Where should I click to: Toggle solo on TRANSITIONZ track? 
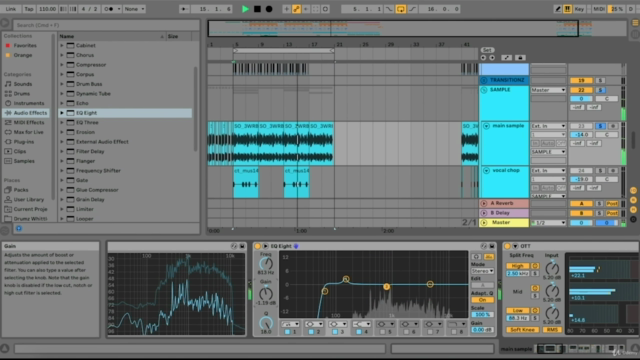click(x=600, y=80)
